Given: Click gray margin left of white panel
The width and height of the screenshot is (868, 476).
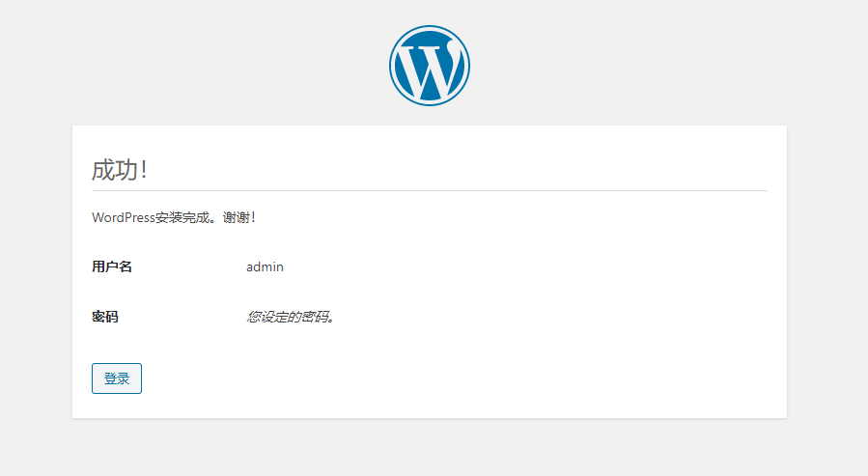Looking at the screenshot, I should click(x=36, y=270).
